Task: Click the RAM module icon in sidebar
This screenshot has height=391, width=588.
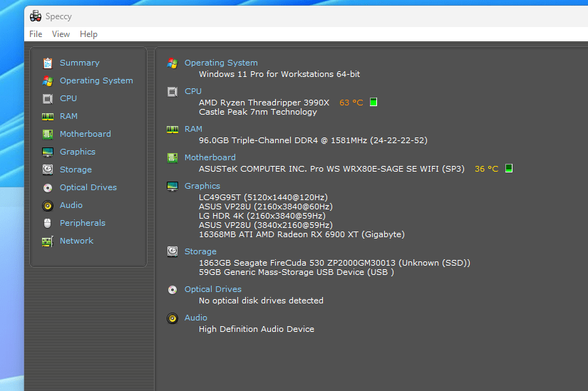Action: [x=48, y=117]
